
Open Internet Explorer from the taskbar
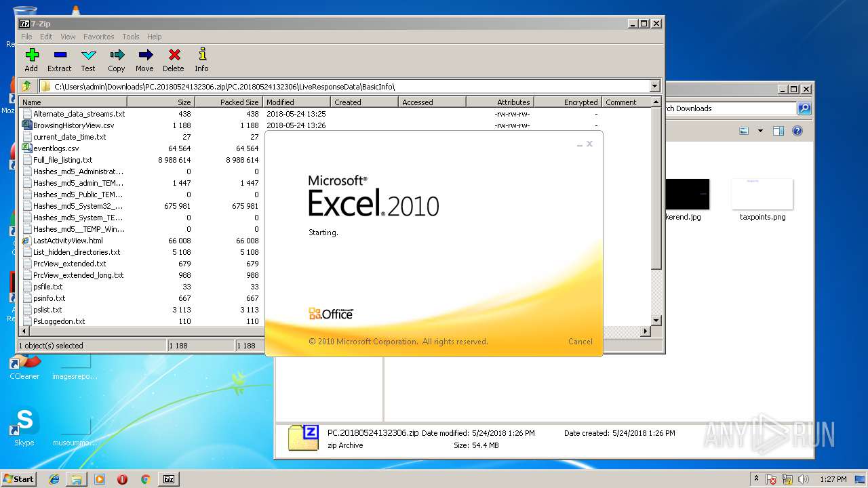pyautogui.click(x=54, y=479)
